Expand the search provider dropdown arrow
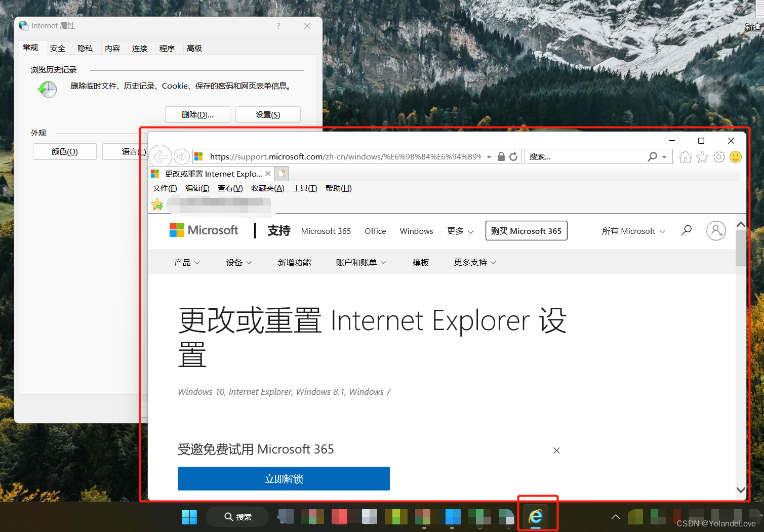 (664, 157)
